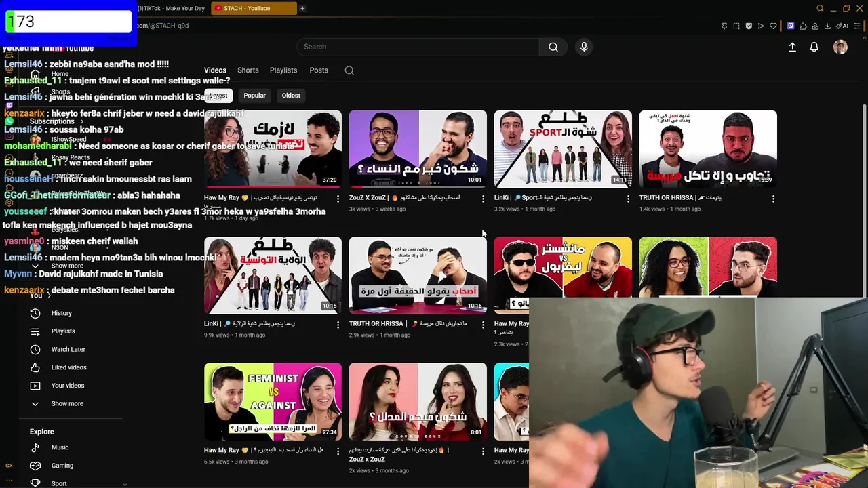Open sidebar three dots at bottom-left corner
This screenshot has width=868, height=488.
9,481
